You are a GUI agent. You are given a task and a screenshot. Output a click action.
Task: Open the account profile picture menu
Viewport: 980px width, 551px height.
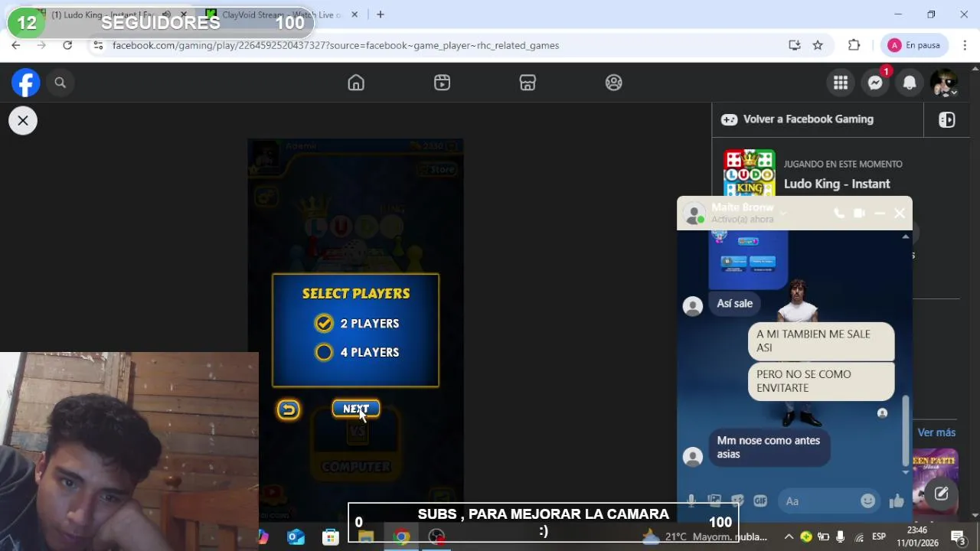944,83
